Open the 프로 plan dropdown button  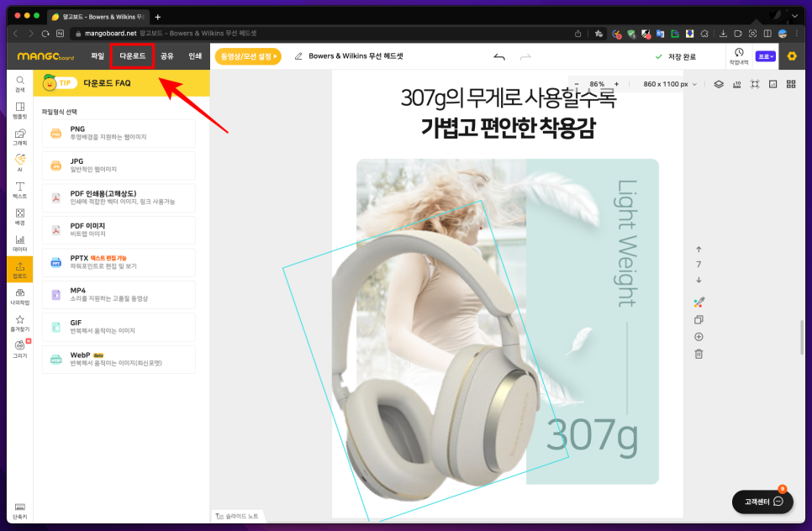coord(766,56)
